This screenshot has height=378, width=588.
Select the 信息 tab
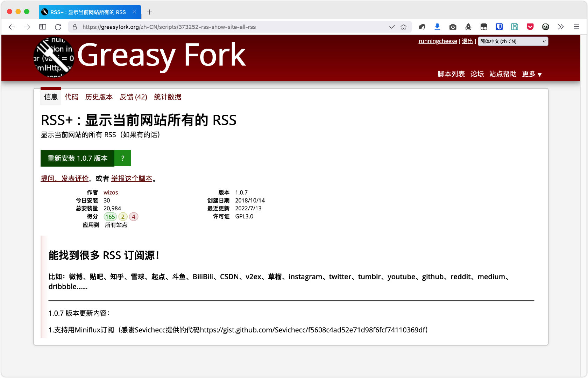(51, 97)
